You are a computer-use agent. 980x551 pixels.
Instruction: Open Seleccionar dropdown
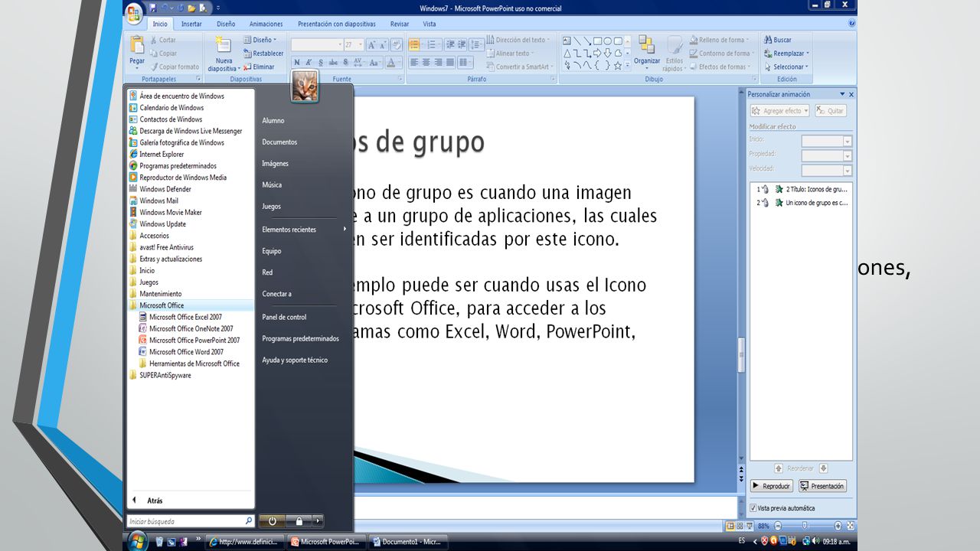point(786,67)
